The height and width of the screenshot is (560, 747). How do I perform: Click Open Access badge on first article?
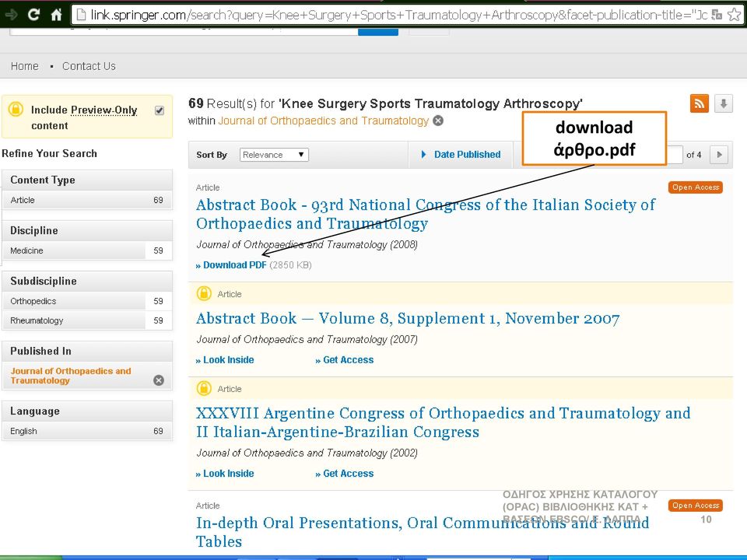(x=696, y=187)
